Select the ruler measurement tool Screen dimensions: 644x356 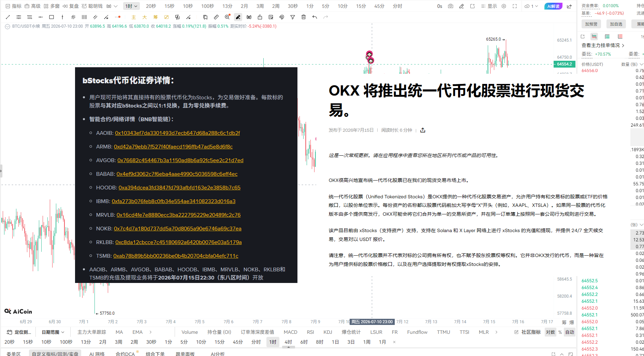(216, 17)
